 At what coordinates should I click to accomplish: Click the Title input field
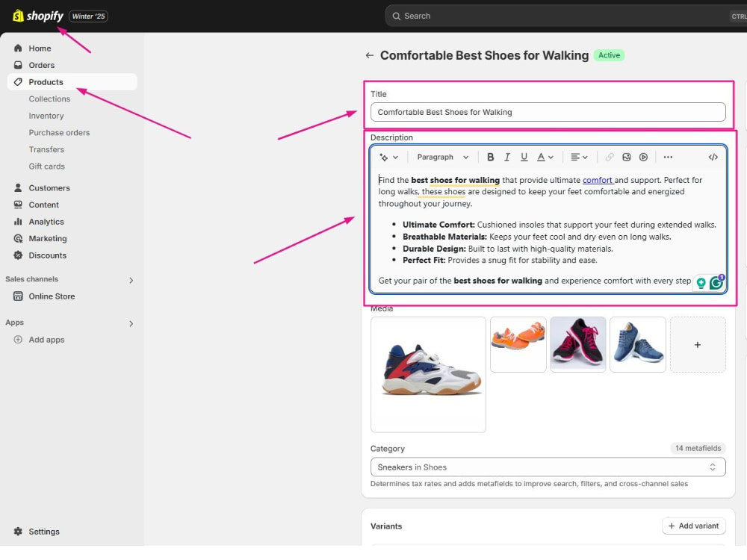548,112
